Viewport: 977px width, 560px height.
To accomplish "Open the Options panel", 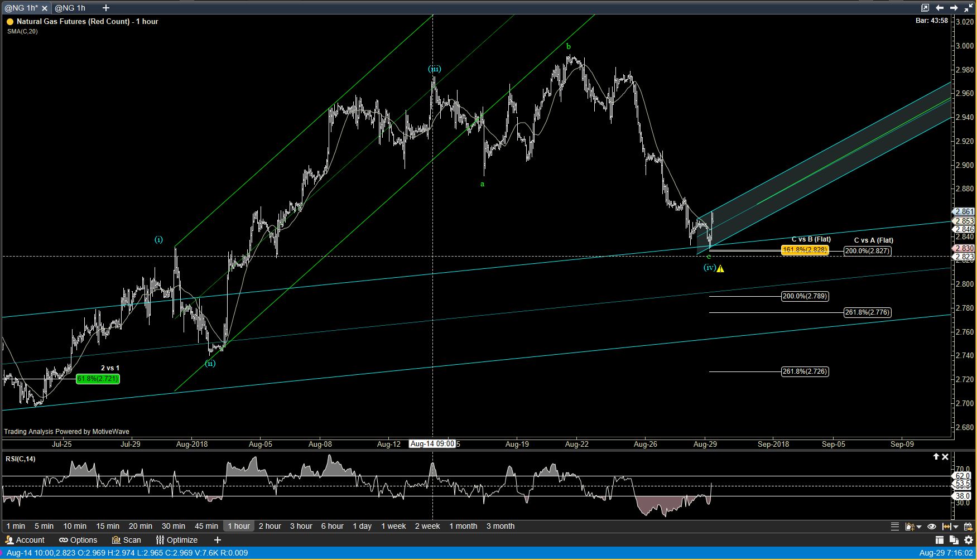I will [x=78, y=540].
